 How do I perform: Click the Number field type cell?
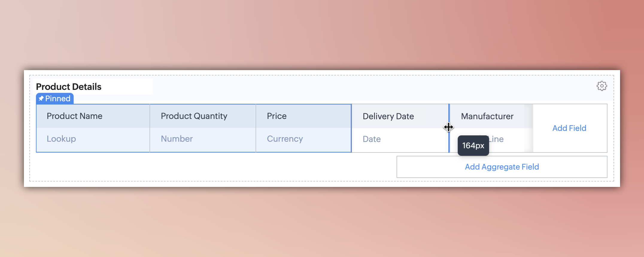[x=177, y=139]
